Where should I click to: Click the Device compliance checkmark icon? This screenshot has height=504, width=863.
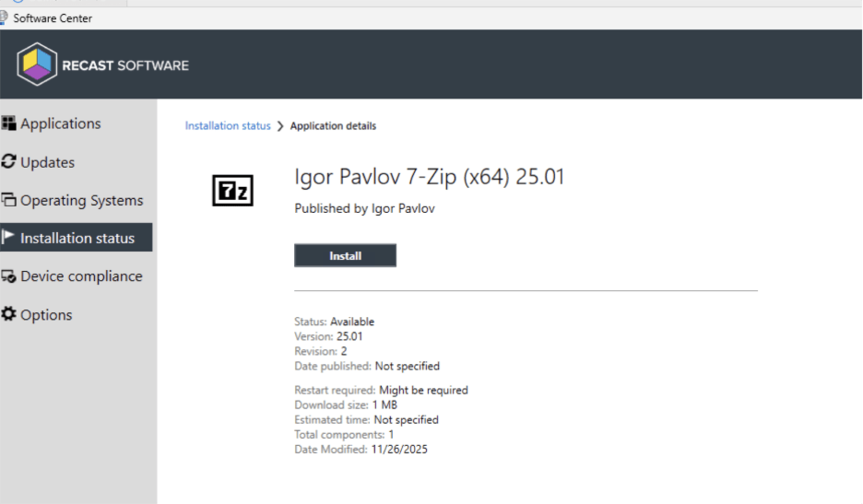(9, 276)
